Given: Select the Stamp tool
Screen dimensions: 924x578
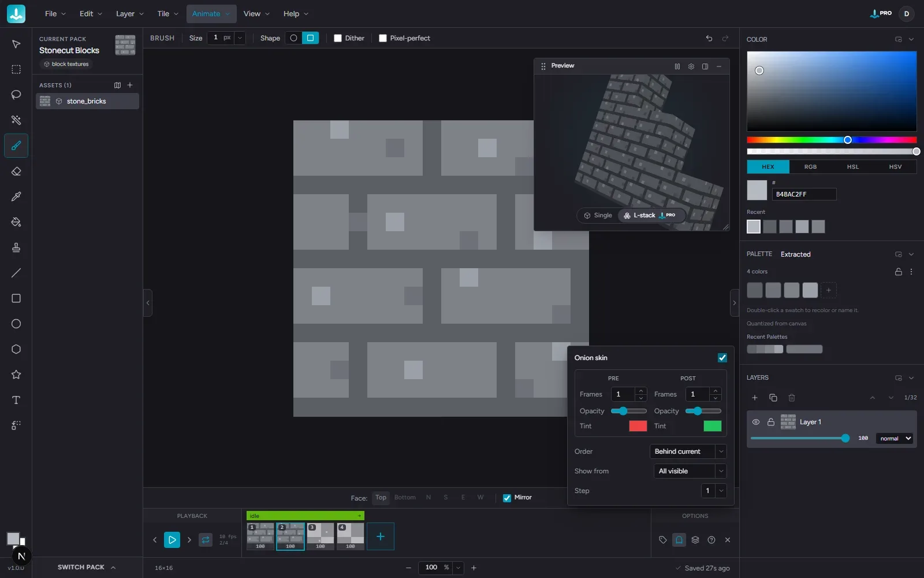Looking at the screenshot, I should (16, 247).
